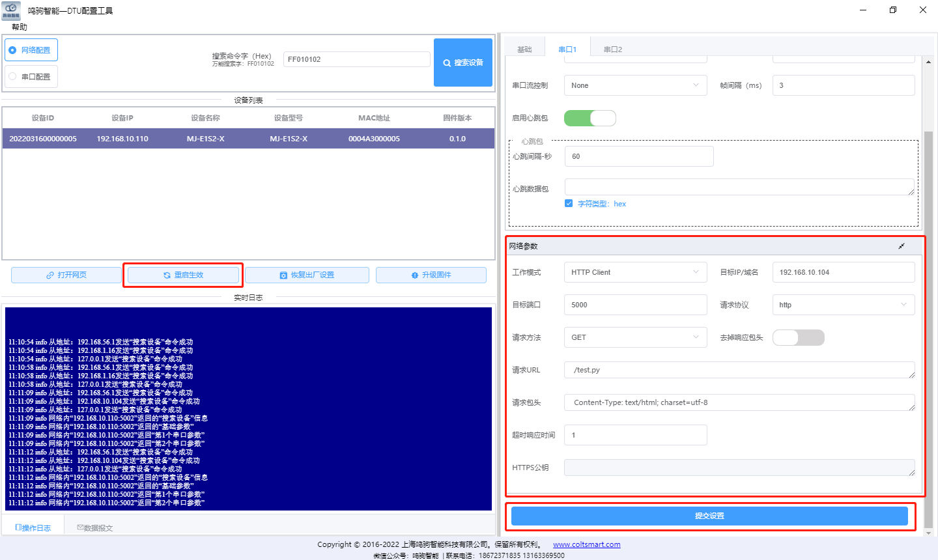Viewport: 938px width, 560px height.
Task: Click the 心跳数据包 text area
Action: point(739,187)
